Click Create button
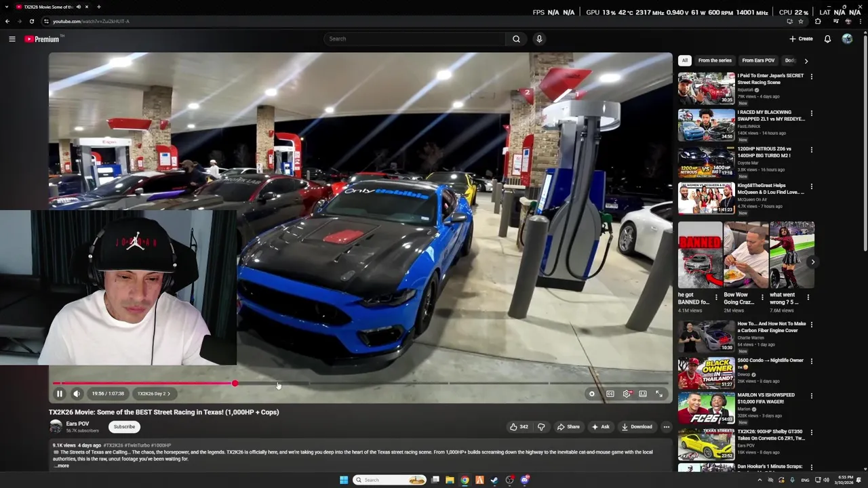The image size is (868, 488). [x=801, y=39]
